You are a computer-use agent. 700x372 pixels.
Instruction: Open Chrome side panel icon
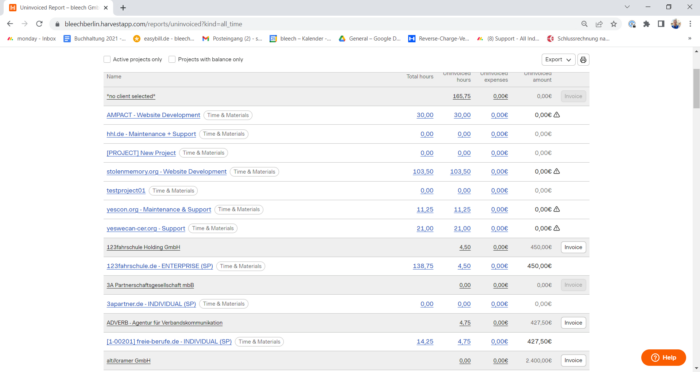click(x=661, y=24)
